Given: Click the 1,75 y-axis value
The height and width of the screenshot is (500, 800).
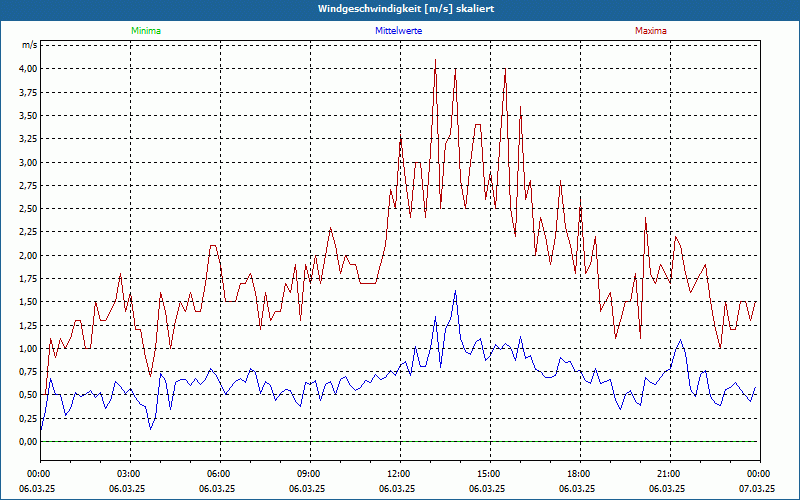Looking at the screenshot, I should 28,279.
